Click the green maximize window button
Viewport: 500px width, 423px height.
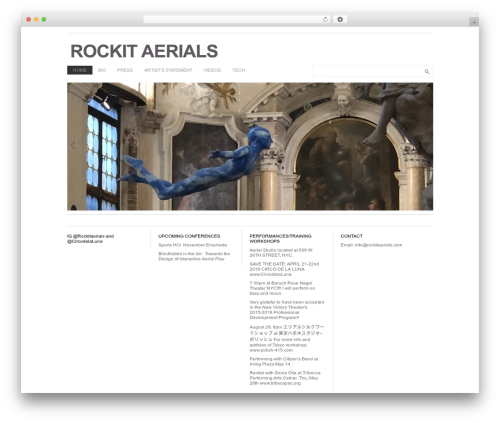tap(44, 20)
